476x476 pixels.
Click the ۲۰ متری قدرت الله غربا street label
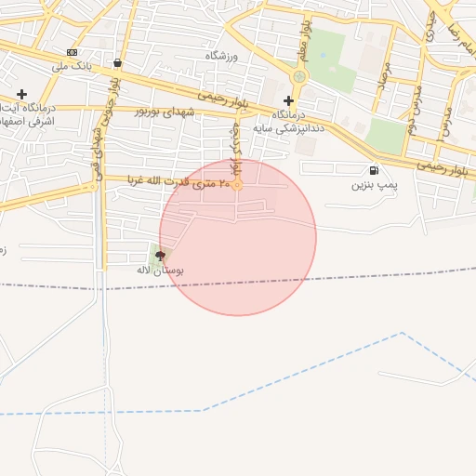178,181
